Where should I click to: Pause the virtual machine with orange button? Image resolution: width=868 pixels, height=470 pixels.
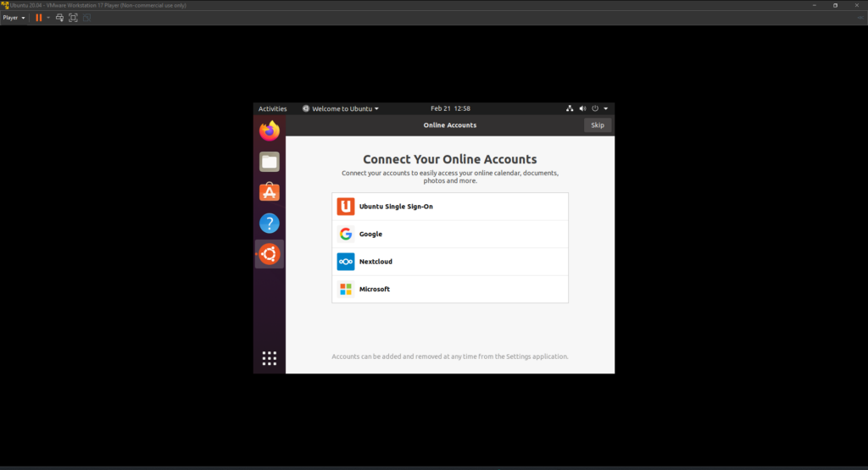[38, 18]
